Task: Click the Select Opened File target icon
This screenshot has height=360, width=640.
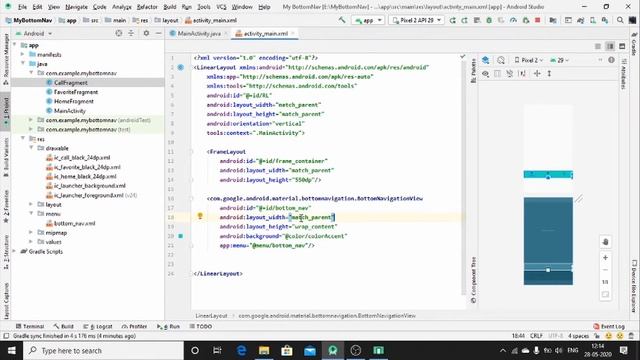Action: click(118, 33)
